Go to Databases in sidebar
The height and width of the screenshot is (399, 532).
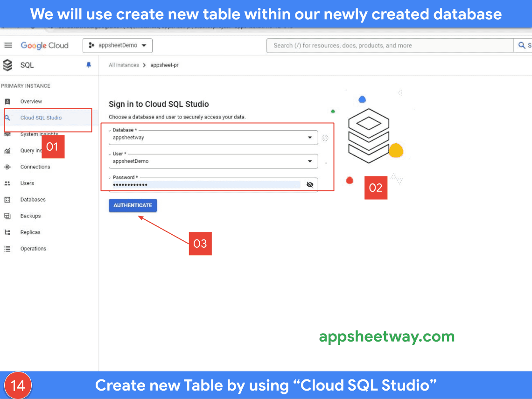click(x=33, y=200)
